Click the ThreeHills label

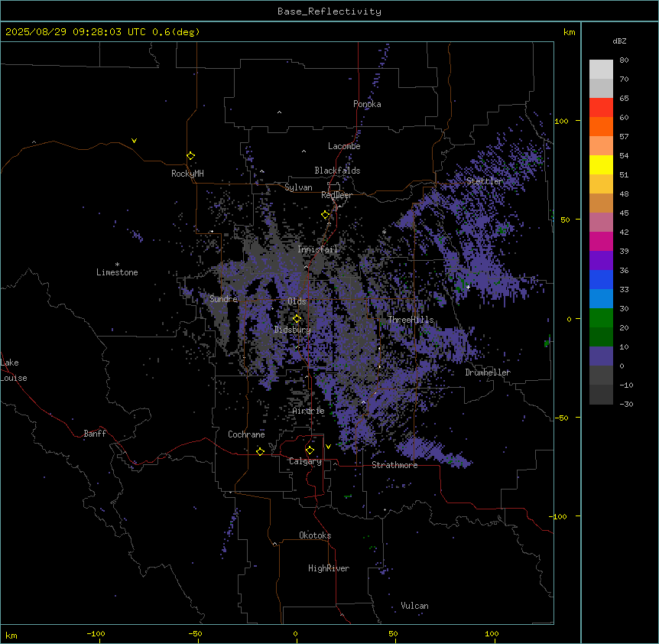411,320
